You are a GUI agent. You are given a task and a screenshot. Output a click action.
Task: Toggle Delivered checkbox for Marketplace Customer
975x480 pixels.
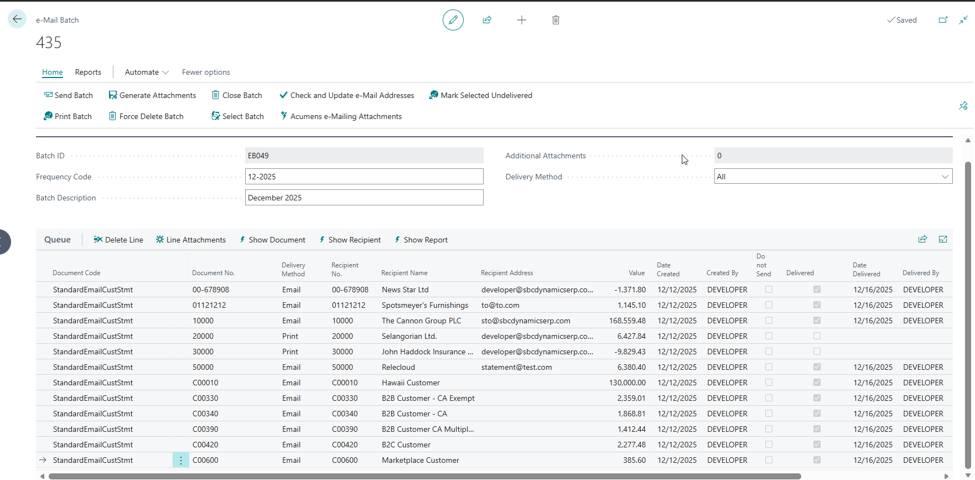pos(816,460)
